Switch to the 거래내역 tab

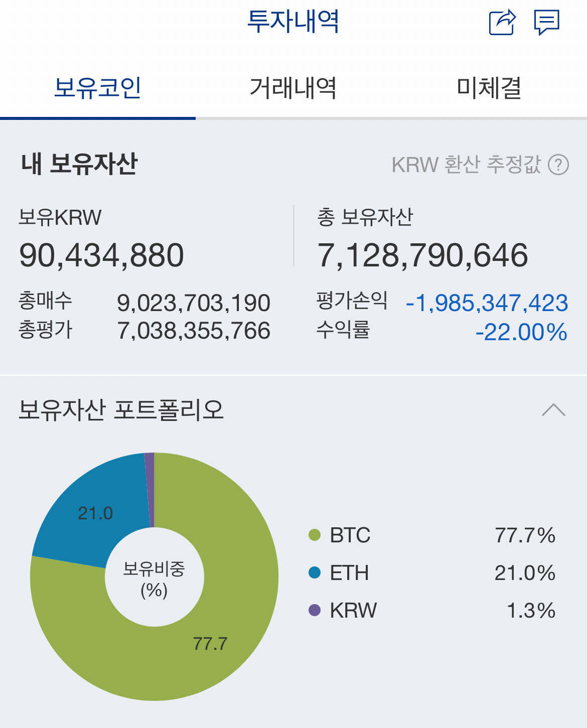click(293, 88)
